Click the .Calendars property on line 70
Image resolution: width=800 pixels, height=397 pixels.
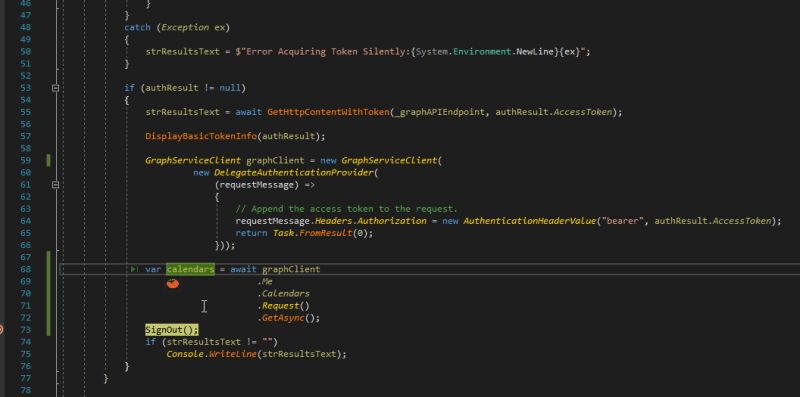point(283,293)
